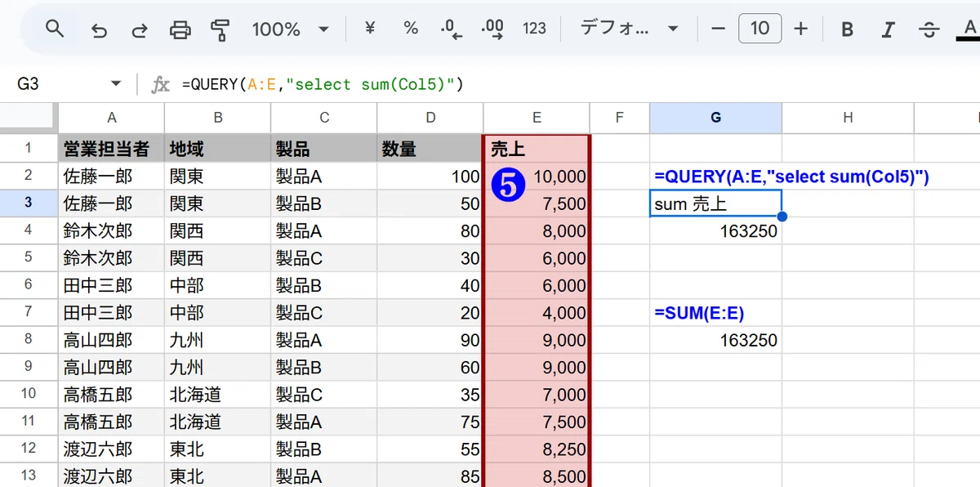Click 北海道 in row 10
The width and height of the screenshot is (980, 487).
click(x=217, y=395)
